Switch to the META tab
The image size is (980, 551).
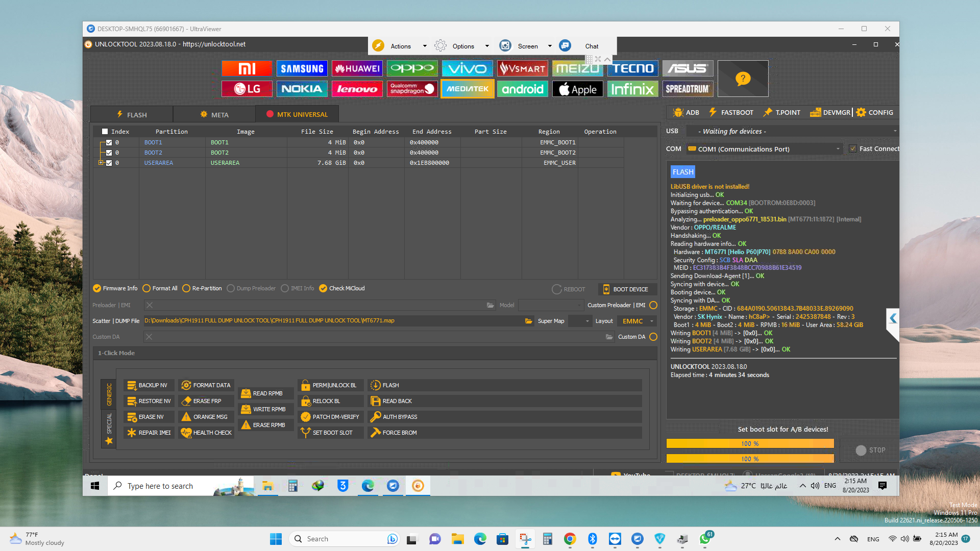(x=214, y=115)
